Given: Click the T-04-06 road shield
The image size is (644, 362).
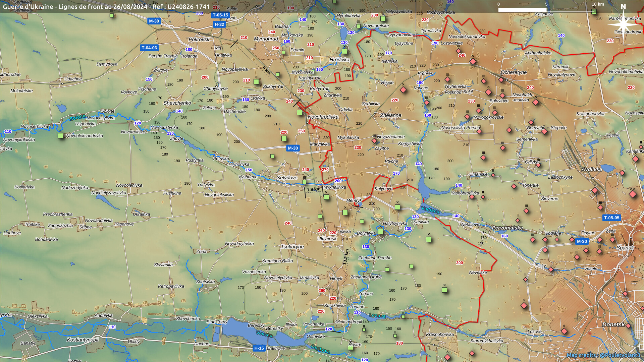Looking at the screenshot, I should pyautogui.click(x=149, y=48).
